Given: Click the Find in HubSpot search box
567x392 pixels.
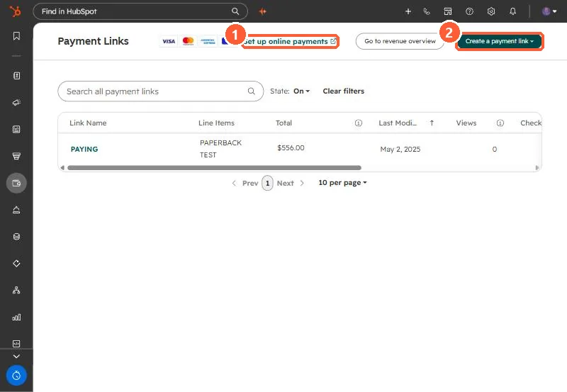Looking at the screenshot, I should tap(140, 11).
